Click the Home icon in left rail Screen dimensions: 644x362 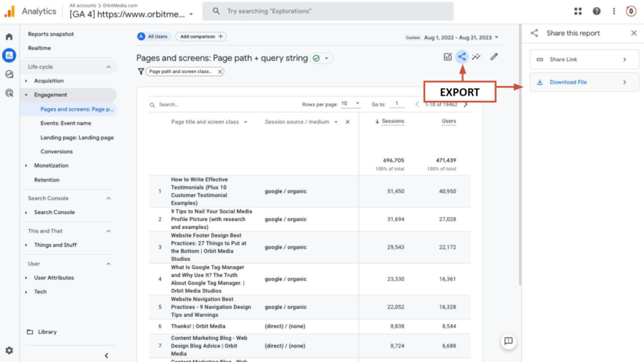9,37
